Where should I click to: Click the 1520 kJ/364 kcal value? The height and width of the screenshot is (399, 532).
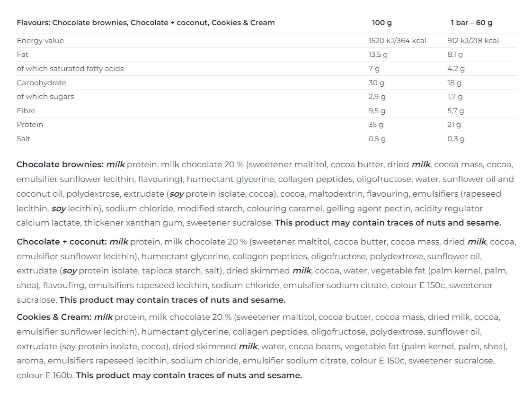397,41
